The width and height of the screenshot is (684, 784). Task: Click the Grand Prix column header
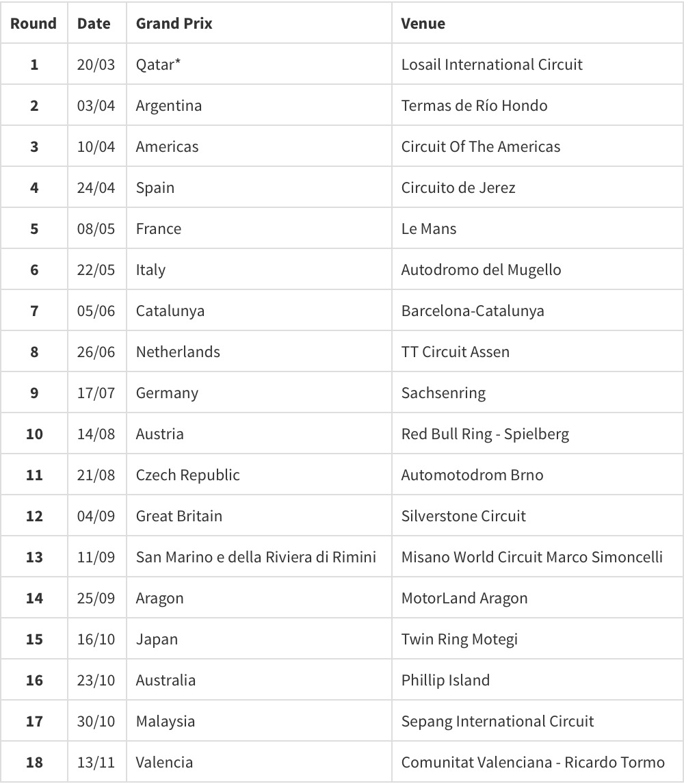174,23
